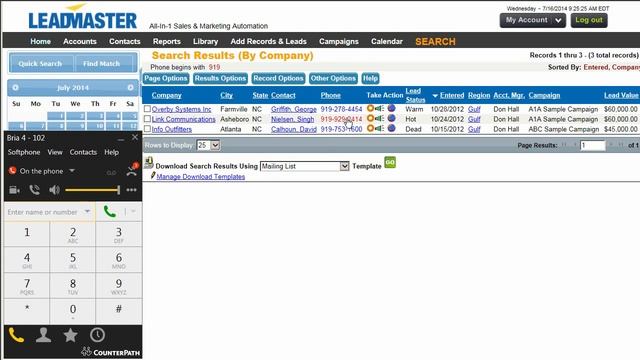Click the blue globe icon in the Info Outfitters row

(x=391, y=128)
